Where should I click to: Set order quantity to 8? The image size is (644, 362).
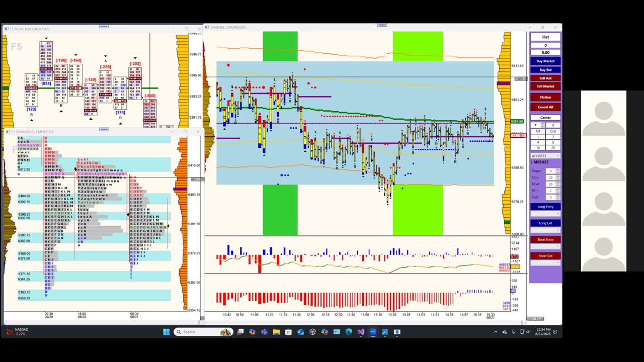pos(553,142)
